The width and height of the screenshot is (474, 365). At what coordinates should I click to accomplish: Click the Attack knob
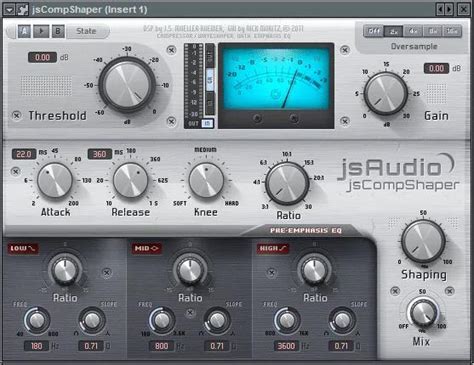click(55, 180)
